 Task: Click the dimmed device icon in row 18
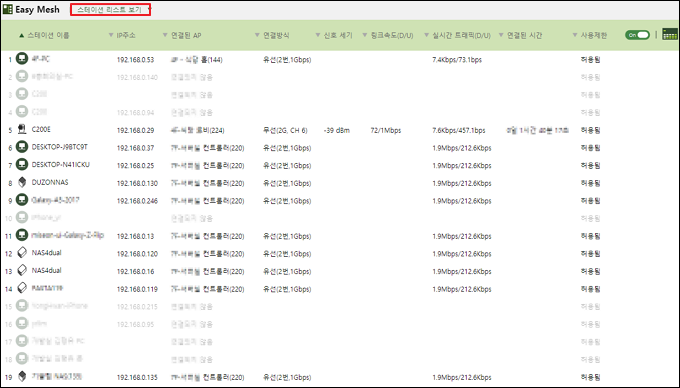pyautogui.click(x=22, y=359)
